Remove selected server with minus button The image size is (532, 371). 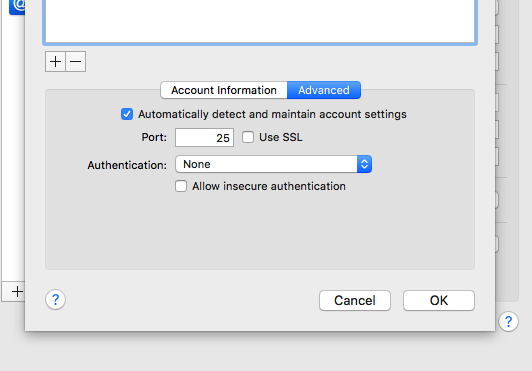[x=76, y=62]
